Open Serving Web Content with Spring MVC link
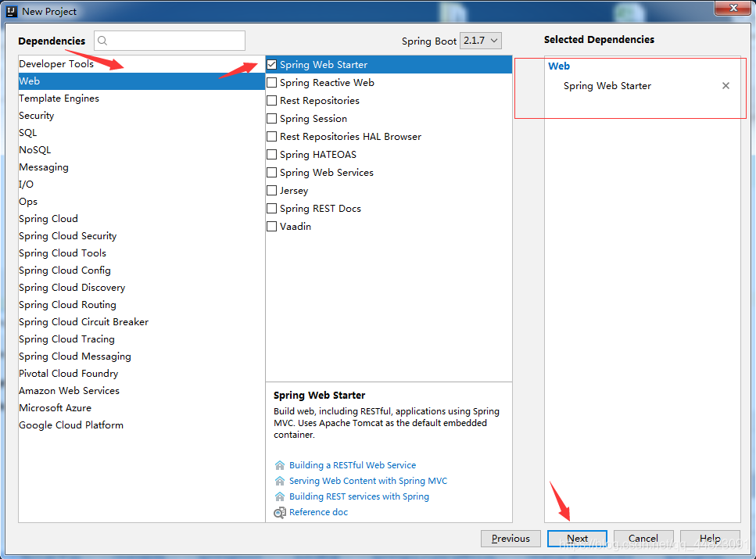The height and width of the screenshot is (559, 756). pos(368,481)
